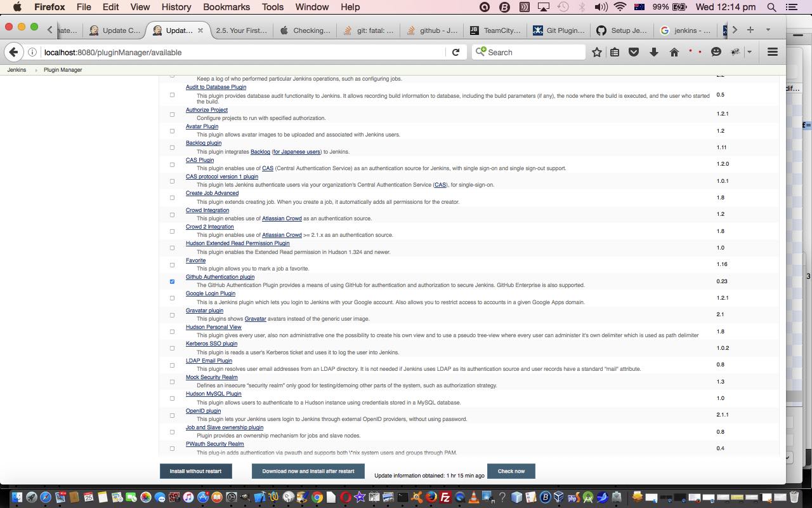Select the OpenID plugin checkbox

(x=172, y=415)
